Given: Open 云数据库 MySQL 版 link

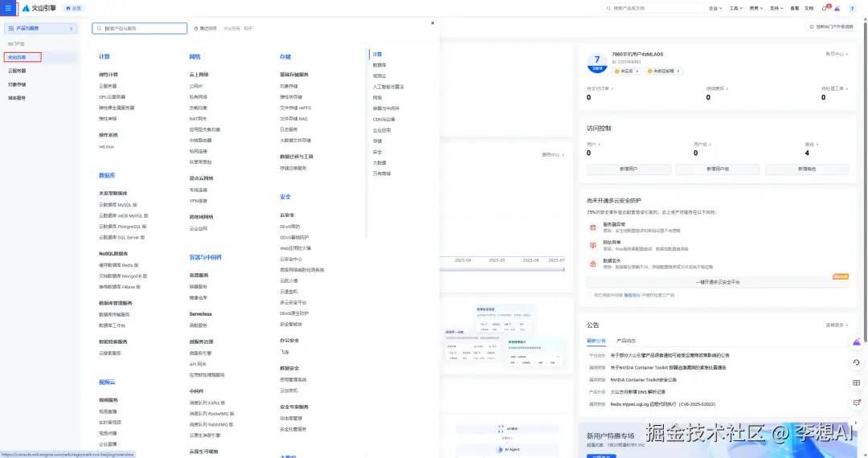Looking at the screenshot, I should (118, 205).
